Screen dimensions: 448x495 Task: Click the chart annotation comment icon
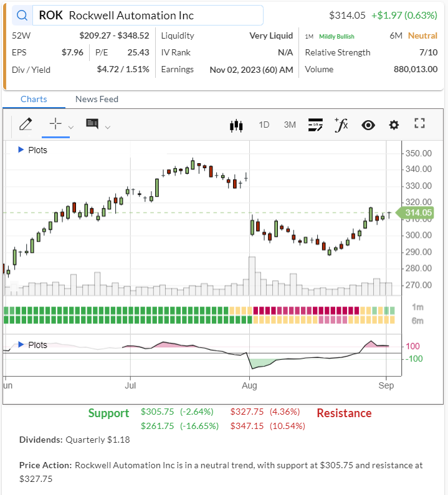tap(92, 124)
